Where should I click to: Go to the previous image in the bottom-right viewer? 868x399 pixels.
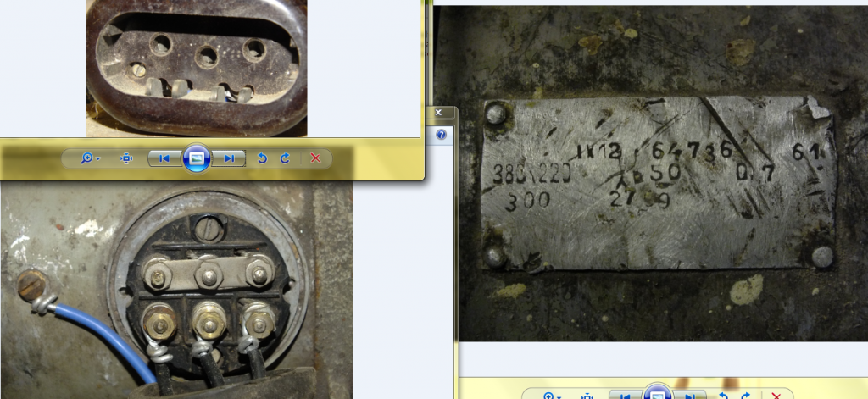click(x=626, y=396)
